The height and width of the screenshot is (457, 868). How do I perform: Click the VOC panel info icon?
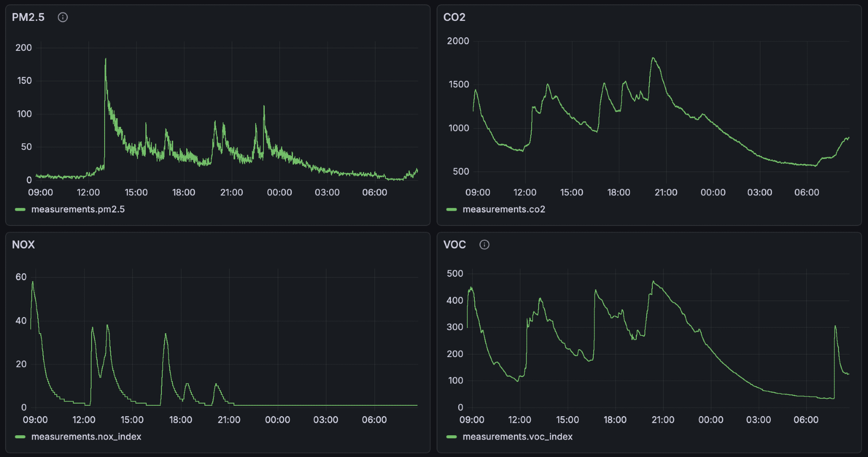pyautogui.click(x=484, y=245)
